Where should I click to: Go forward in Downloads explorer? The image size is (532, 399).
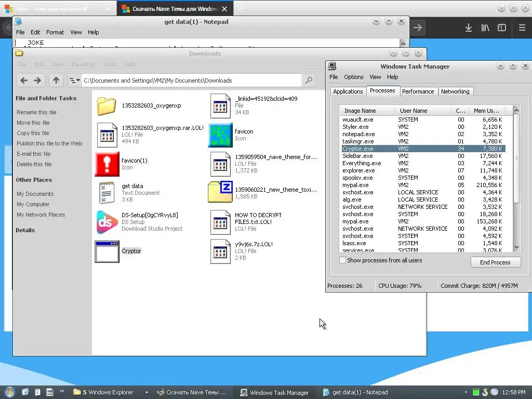click(37, 81)
